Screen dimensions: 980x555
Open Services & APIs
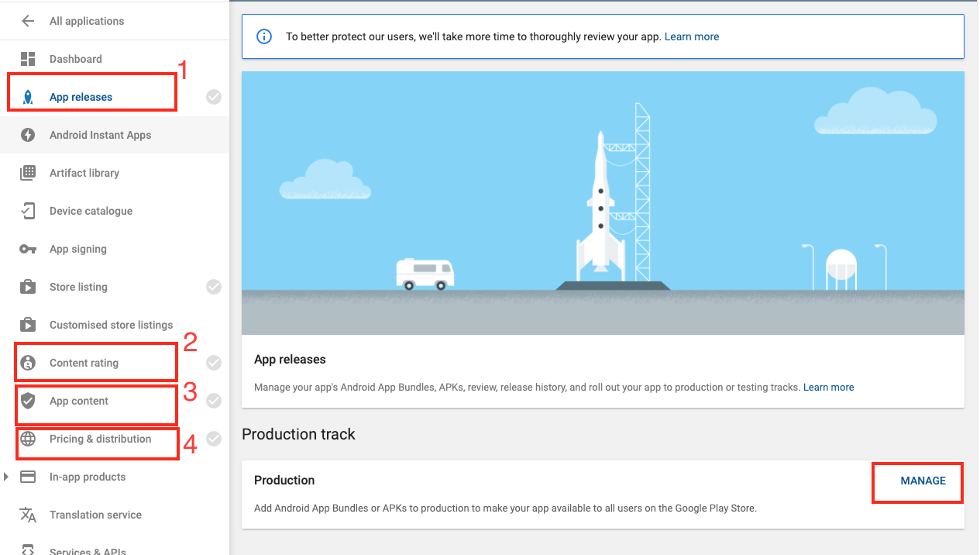[x=88, y=551]
